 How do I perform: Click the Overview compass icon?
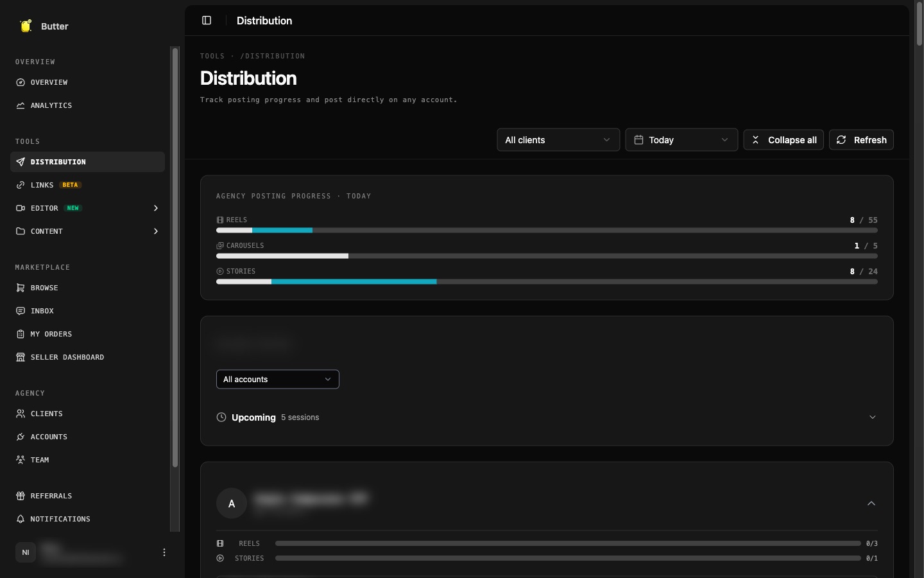21,82
